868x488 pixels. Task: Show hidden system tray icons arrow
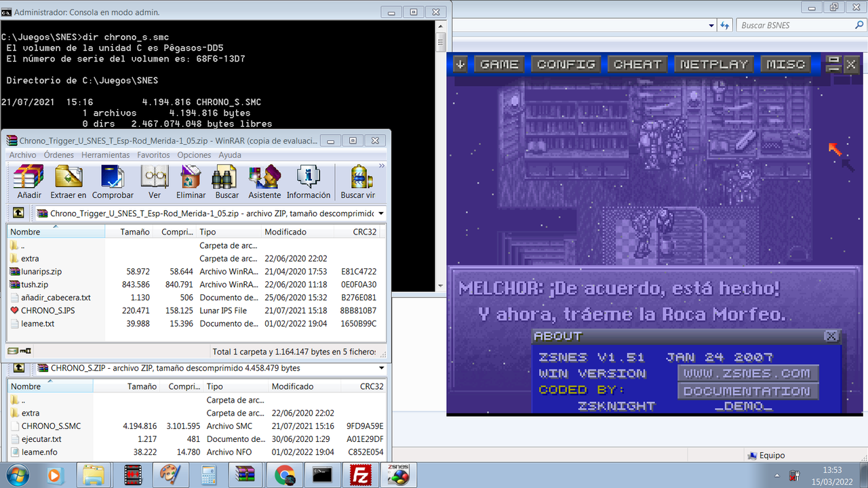776,476
